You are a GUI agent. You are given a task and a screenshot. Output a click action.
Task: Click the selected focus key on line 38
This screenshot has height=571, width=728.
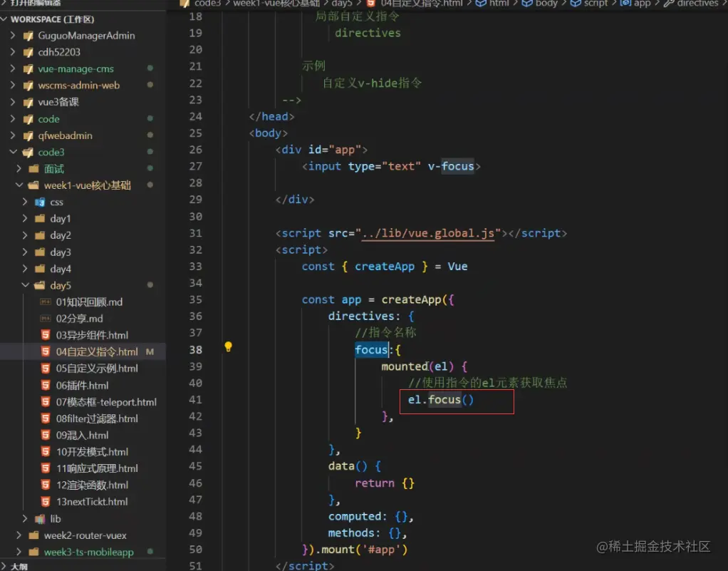click(x=371, y=350)
